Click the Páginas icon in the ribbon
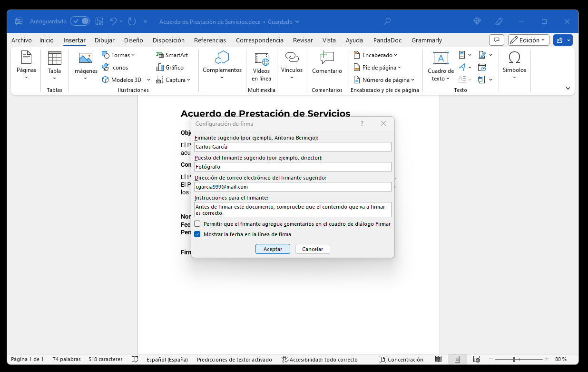Viewport: 588px width, 372px height. click(x=26, y=58)
